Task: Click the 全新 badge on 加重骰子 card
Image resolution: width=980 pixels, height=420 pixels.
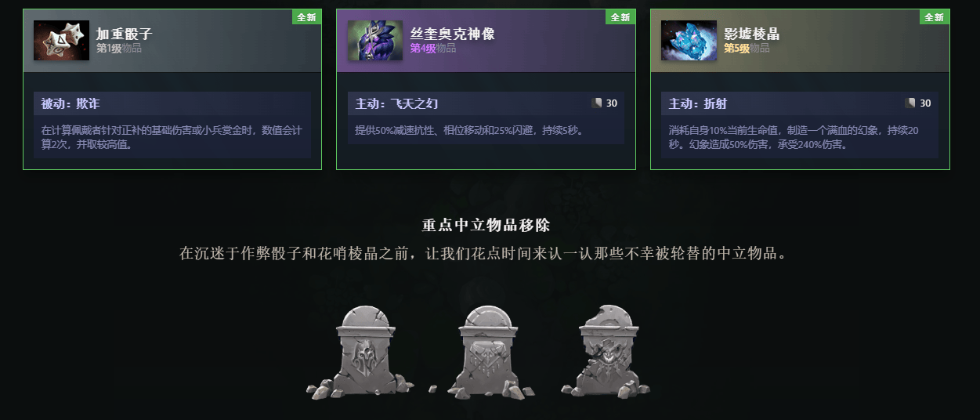Action: pyautogui.click(x=307, y=17)
